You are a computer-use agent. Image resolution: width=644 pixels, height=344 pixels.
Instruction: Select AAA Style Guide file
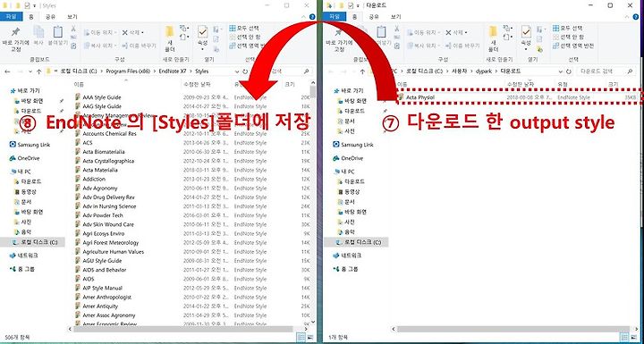coord(101,97)
